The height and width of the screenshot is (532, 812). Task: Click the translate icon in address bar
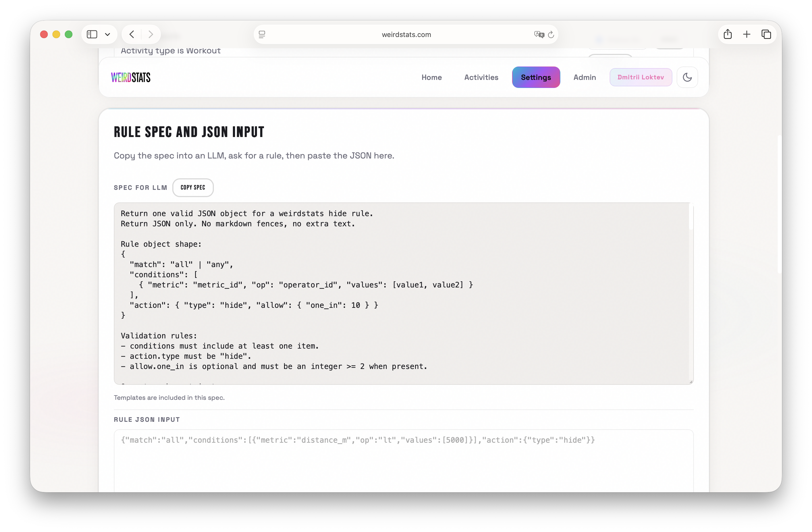coord(539,35)
